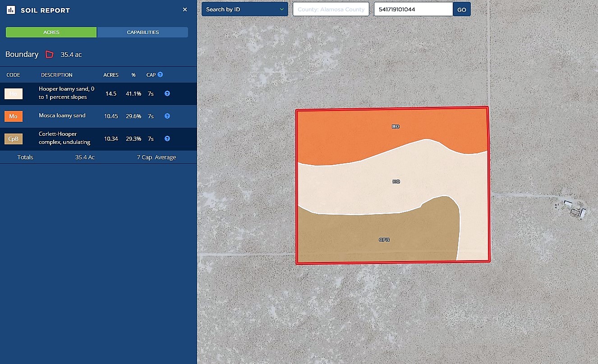Click the red Boundary polygon icon
The image size is (598, 364).
click(50, 55)
